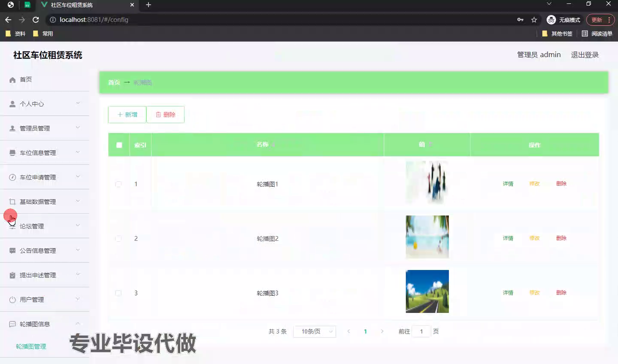Click the 管理员管理 sidebar icon
618x364 pixels.
click(12, 129)
